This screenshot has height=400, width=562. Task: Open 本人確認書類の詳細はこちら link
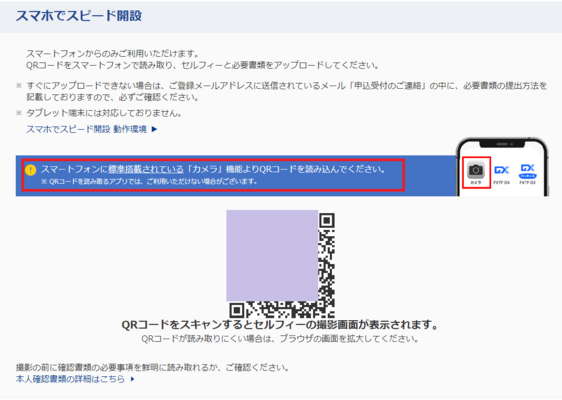click(x=70, y=379)
